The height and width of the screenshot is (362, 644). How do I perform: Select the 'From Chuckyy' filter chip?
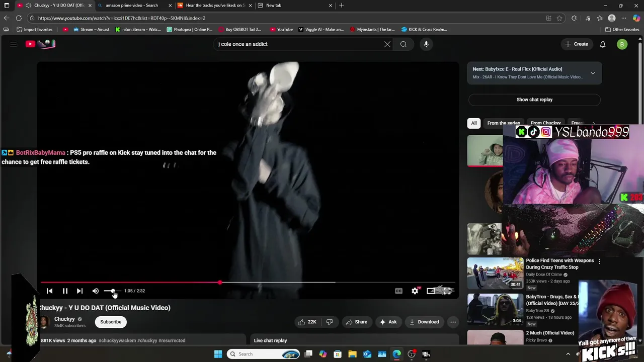[545, 123]
